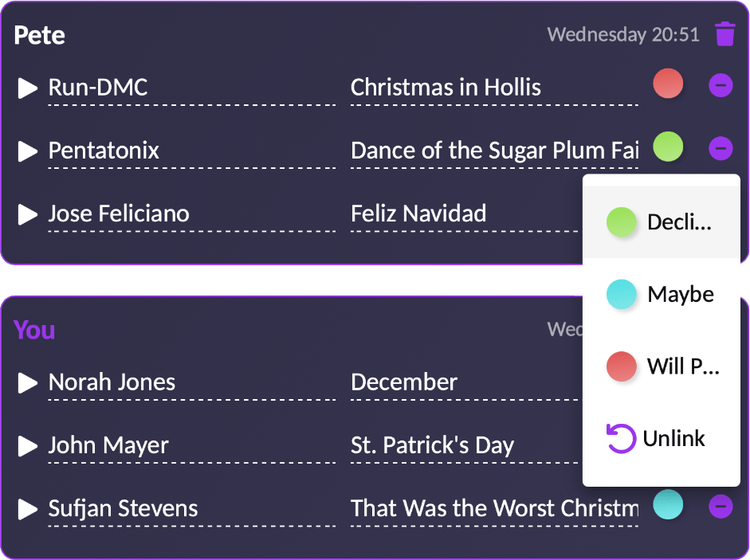Remove the Pentatonix row via minus button
Viewport: 750px width, 560px height.
coord(721,147)
